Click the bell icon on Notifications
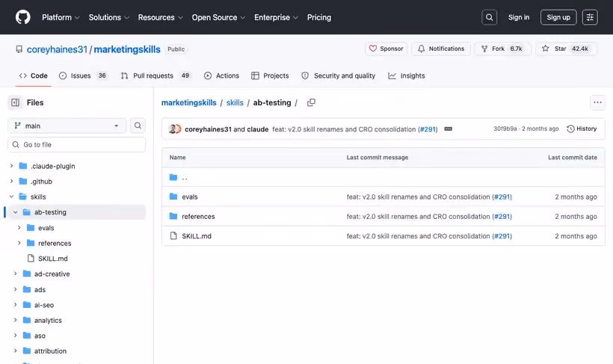Viewport: 613px width, 364px height. point(421,49)
